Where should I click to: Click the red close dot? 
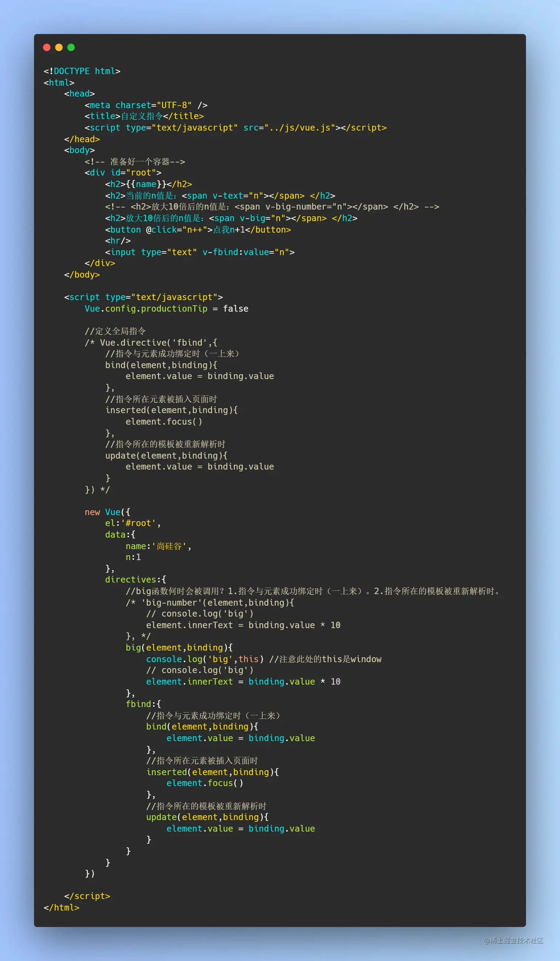pyautogui.click(x=47, y=47)
